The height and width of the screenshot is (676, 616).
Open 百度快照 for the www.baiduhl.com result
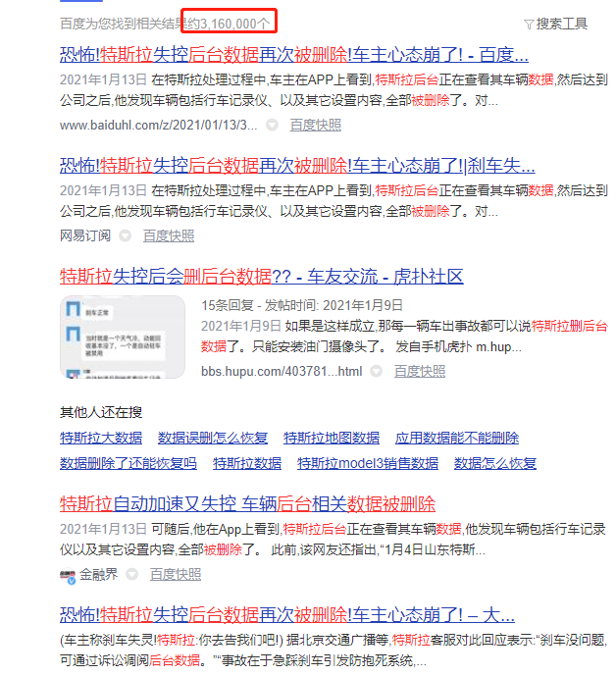pos(316,125)
